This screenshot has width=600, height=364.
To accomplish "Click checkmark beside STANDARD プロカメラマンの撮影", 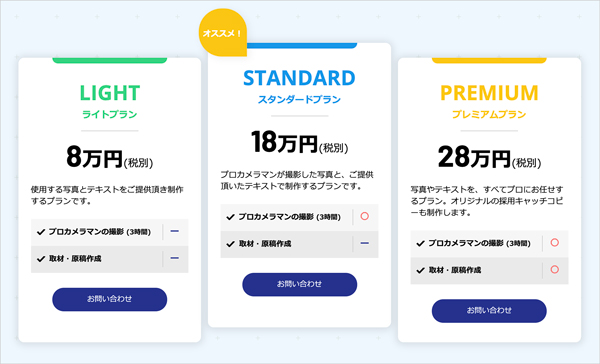I will [x=230, y=217].
